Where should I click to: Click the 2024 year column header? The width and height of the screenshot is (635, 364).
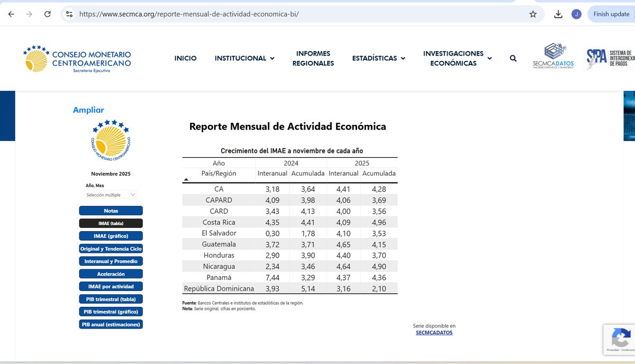click(x=291, y=163)
